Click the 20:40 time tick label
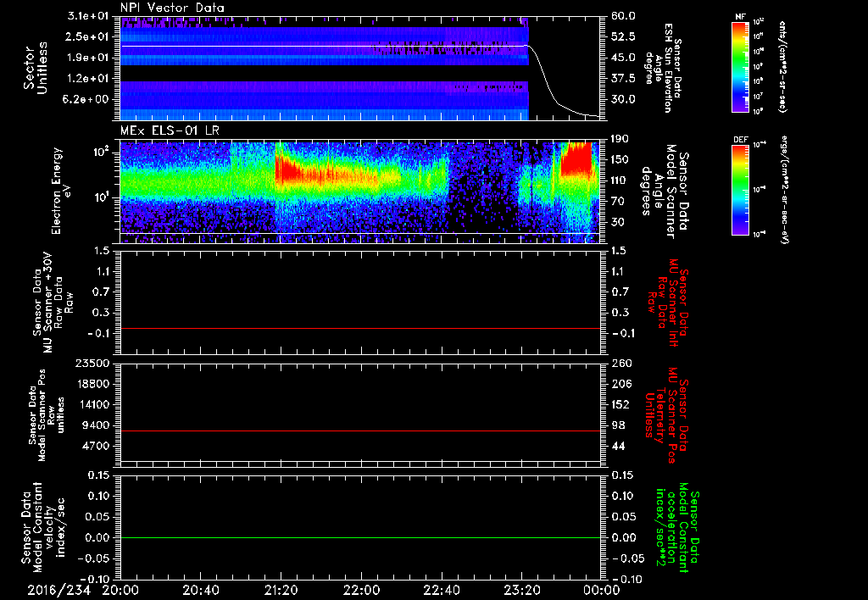 pyautogui.click(x=200, y=591)
